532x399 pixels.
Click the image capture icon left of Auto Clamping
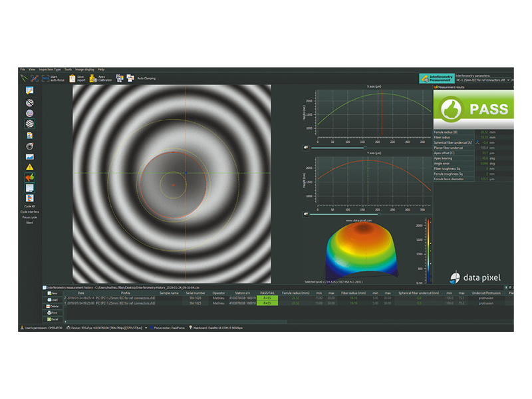pyautogui.click(x=120, y=78)
